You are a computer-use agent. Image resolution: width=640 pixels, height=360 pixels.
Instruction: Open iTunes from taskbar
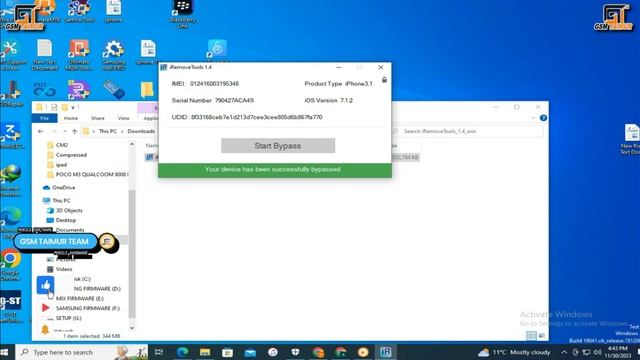(273, 352)
